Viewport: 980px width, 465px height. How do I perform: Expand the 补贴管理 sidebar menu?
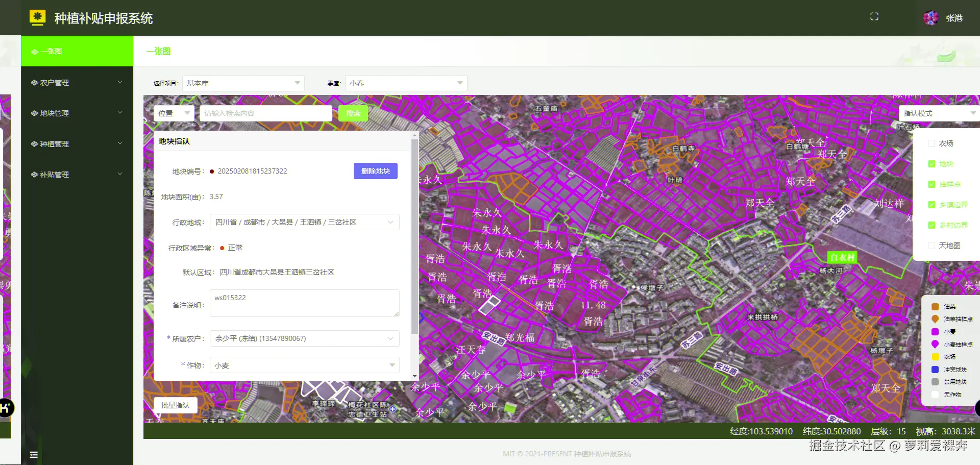click(x=77, y=174)
